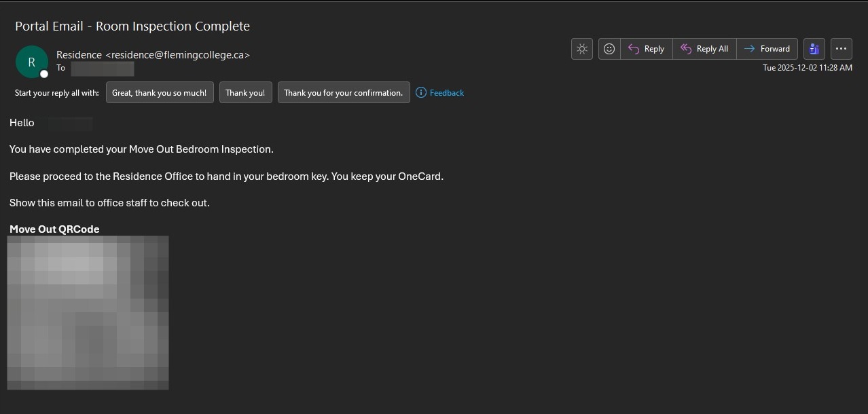The width and height of the screenshot is (868, 414).
Task: Open the More actions ellipsis menu
Action: point(841,49)
